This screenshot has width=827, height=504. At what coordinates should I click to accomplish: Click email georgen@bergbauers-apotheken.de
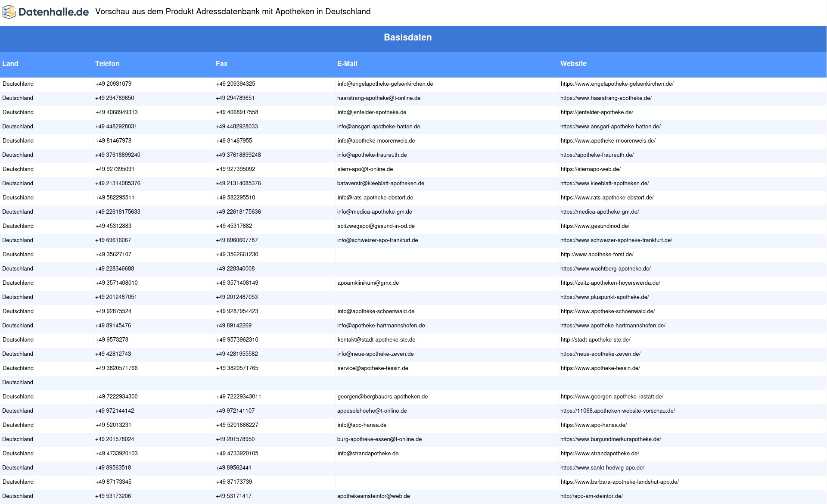383,397
